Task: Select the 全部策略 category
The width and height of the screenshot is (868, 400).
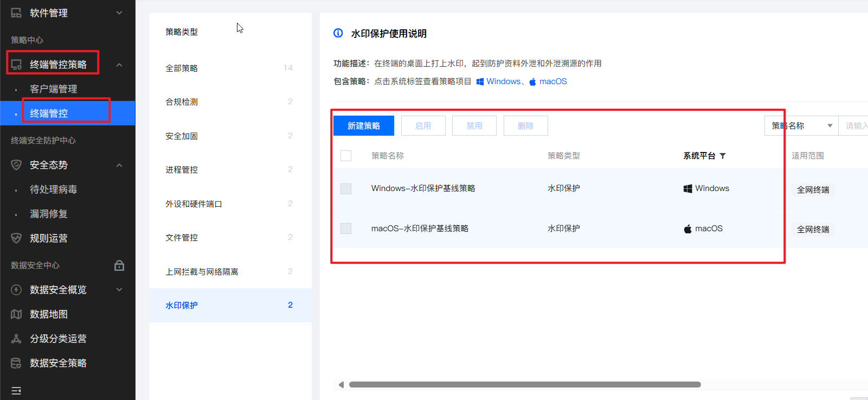Action: [230, 68]
